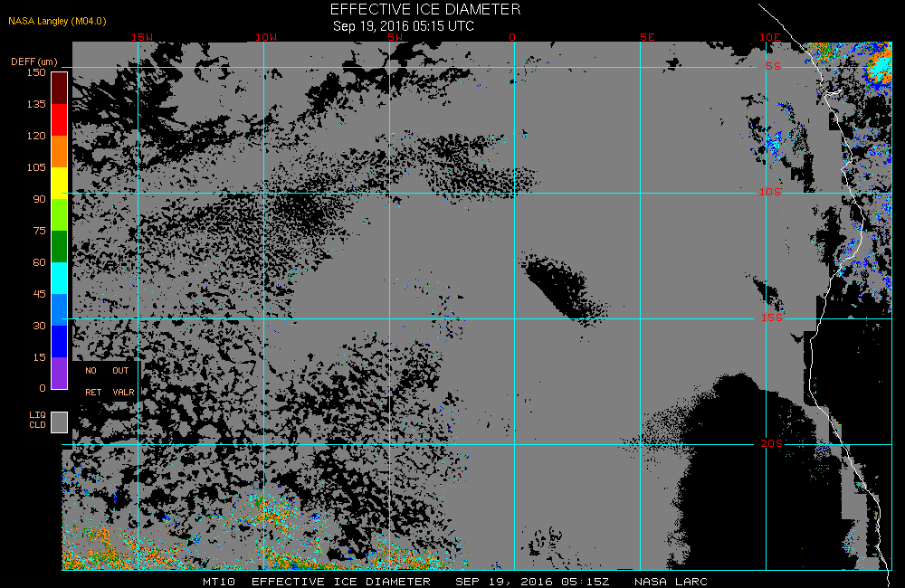Click the OUT VALR legend label
The width and height of the screenshot is (905, 588).
click(x=123, y=382)
